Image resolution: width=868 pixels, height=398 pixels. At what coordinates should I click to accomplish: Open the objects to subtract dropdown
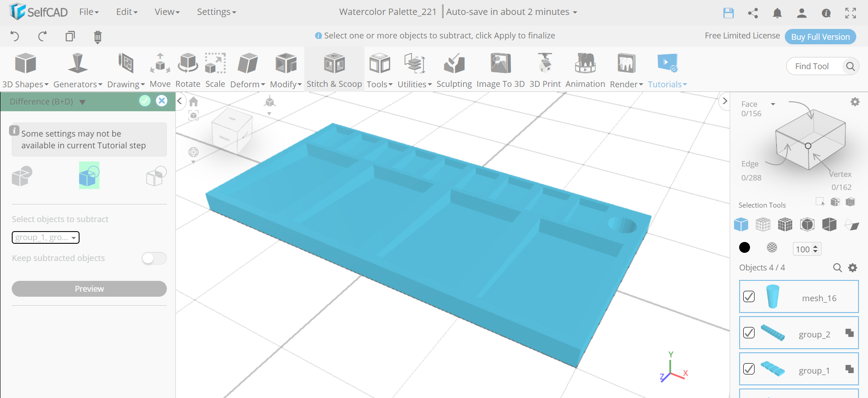click(x=46, y=237)
